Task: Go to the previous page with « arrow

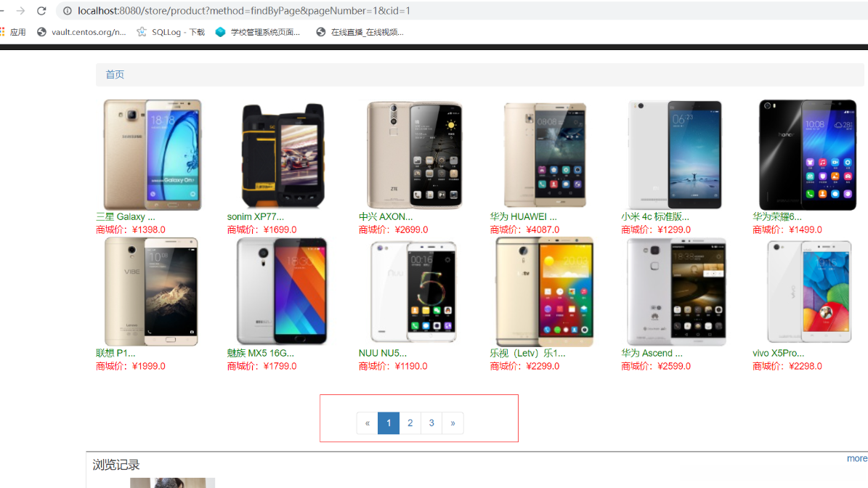Action: tap(368, 423)
